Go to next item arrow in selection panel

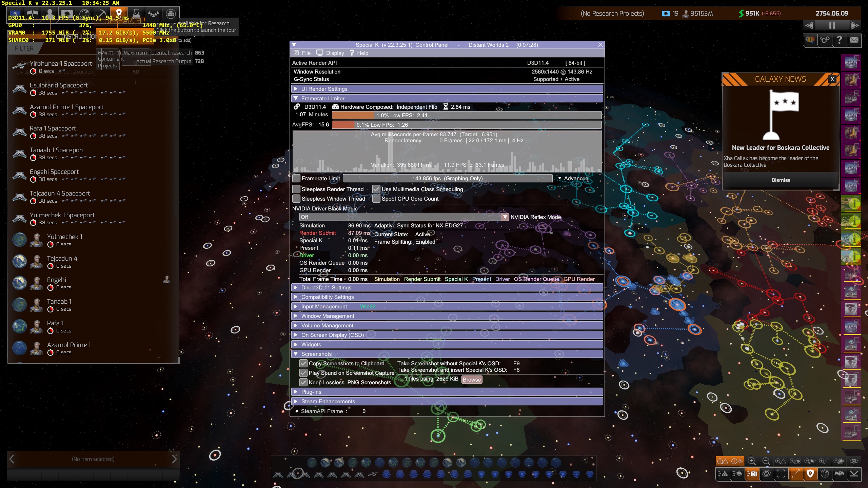tap(174, 459)
